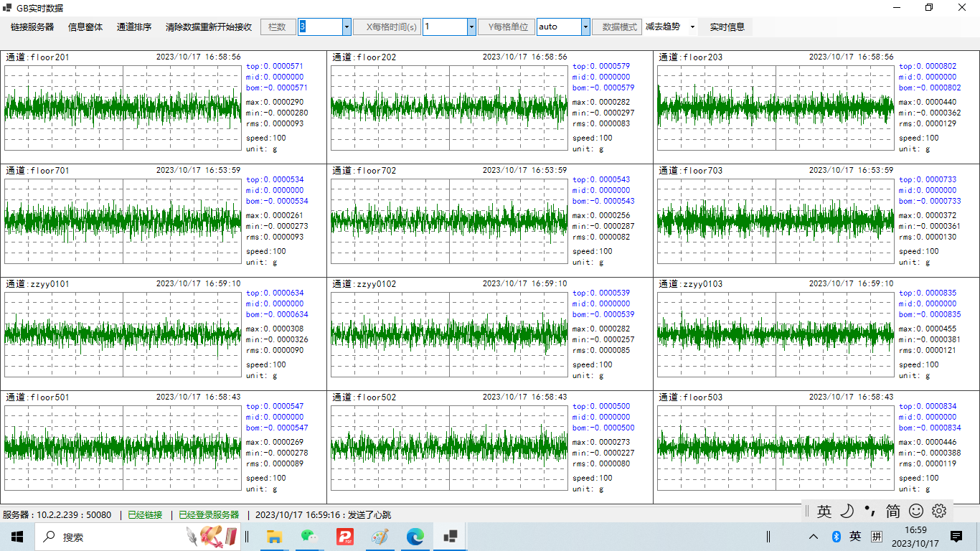The image size is (980, 551).
Task: Click the zzyy0102 waveform chart
Action: tap(450, 334)
